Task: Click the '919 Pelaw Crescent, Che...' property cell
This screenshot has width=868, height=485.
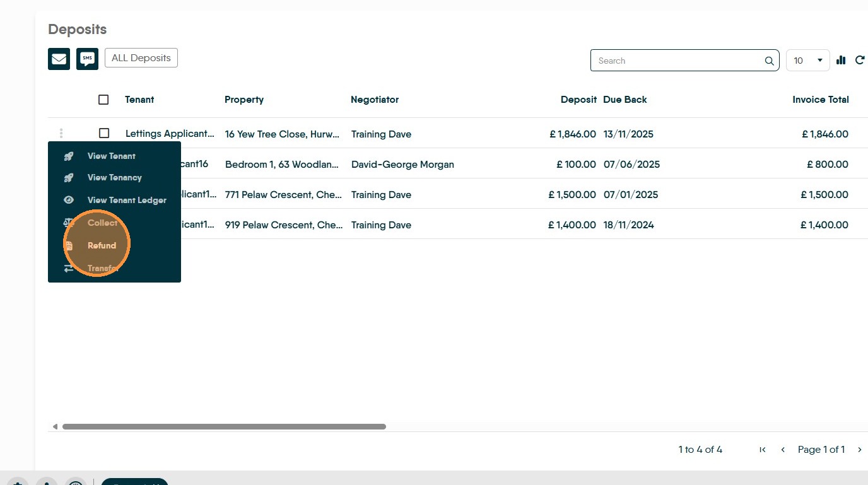Action: 284,225
